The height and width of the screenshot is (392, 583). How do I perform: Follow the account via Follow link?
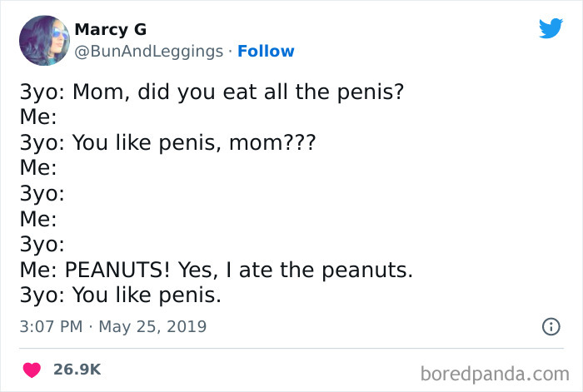266,51
